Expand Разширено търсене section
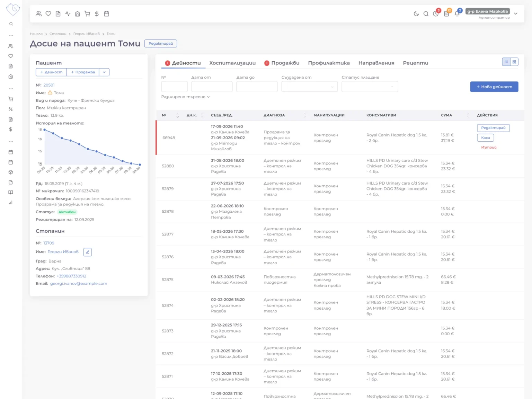532x399 pixels. 185,97
